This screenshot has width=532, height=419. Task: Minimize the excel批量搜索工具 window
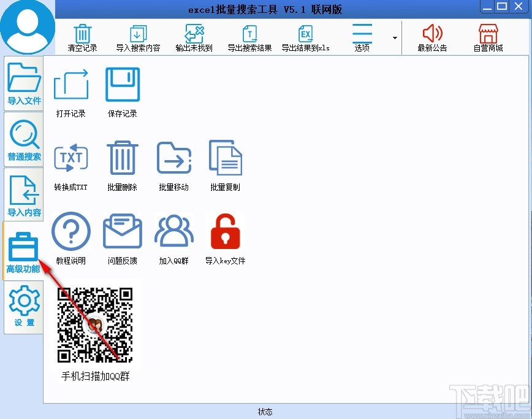[487, 7]
